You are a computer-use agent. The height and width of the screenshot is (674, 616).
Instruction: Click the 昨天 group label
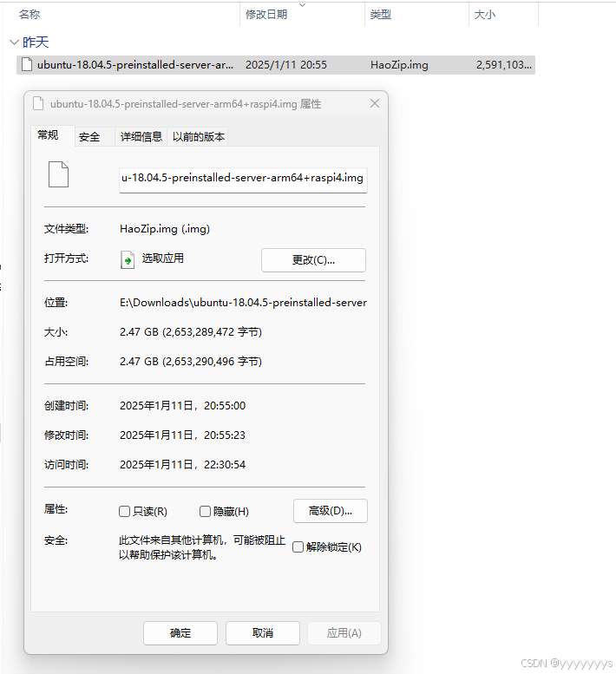[36, 43]
